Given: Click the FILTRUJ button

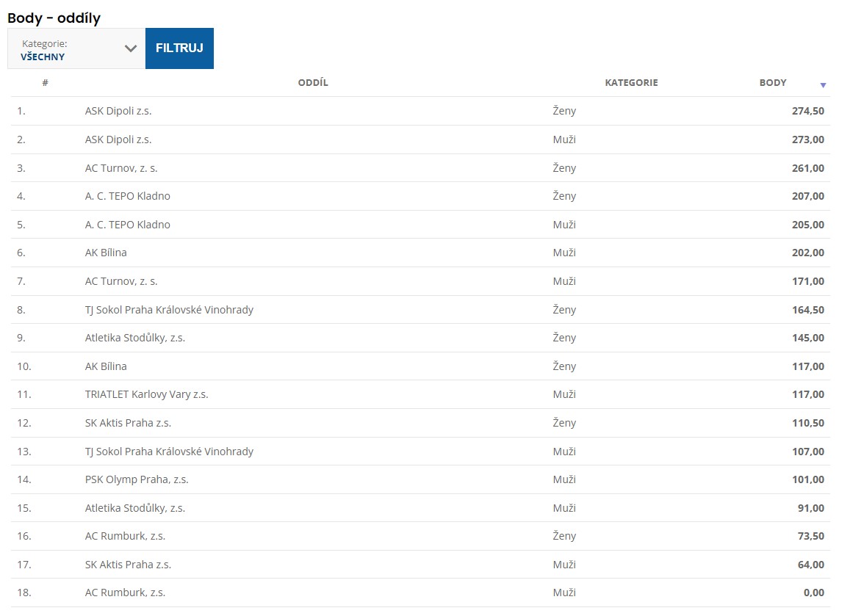Looking at the screenshot, I should (x=179, y=48).
